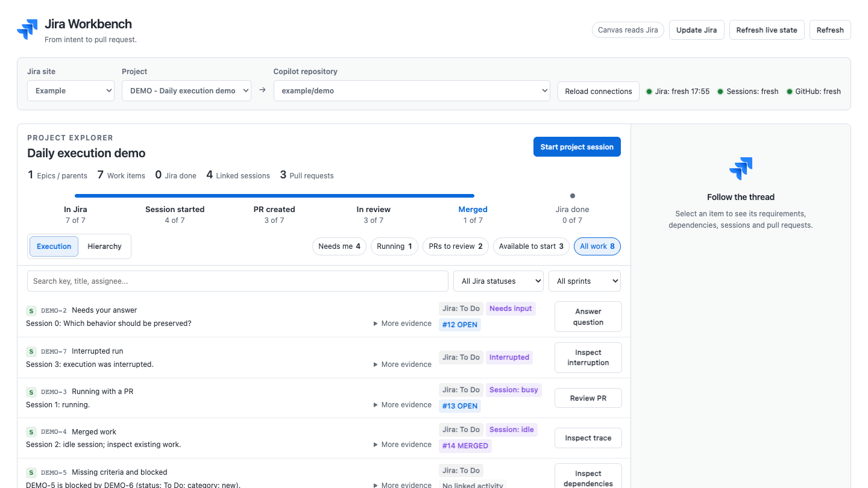
Task: Click the Jira done progress stage dot
Action: [572, 196]
